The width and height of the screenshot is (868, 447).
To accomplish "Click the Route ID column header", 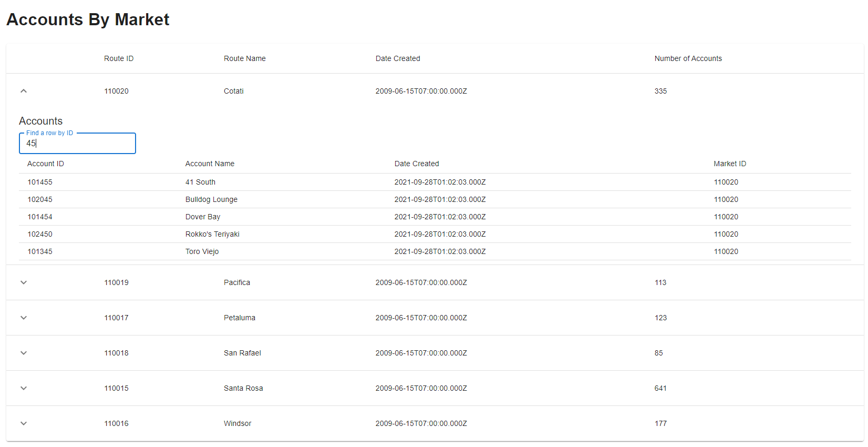I will (119, 58).
